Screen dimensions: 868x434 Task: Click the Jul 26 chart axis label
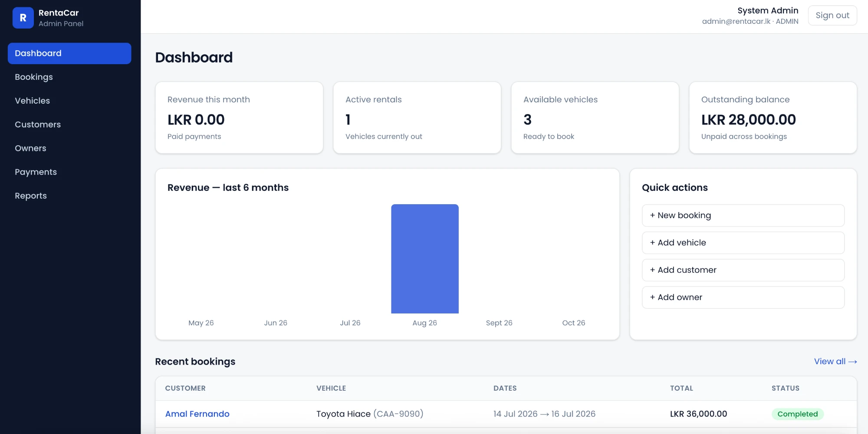[x=350, y=323]
